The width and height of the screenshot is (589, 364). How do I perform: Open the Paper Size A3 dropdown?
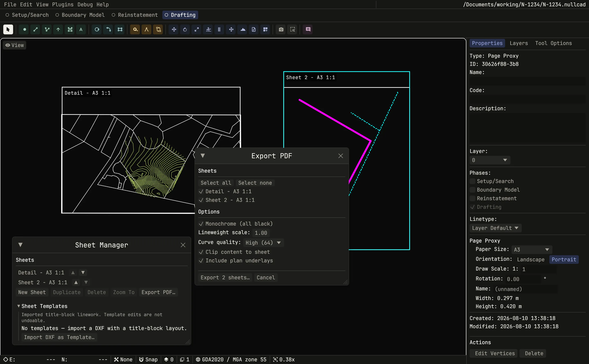tap(532, 250)
